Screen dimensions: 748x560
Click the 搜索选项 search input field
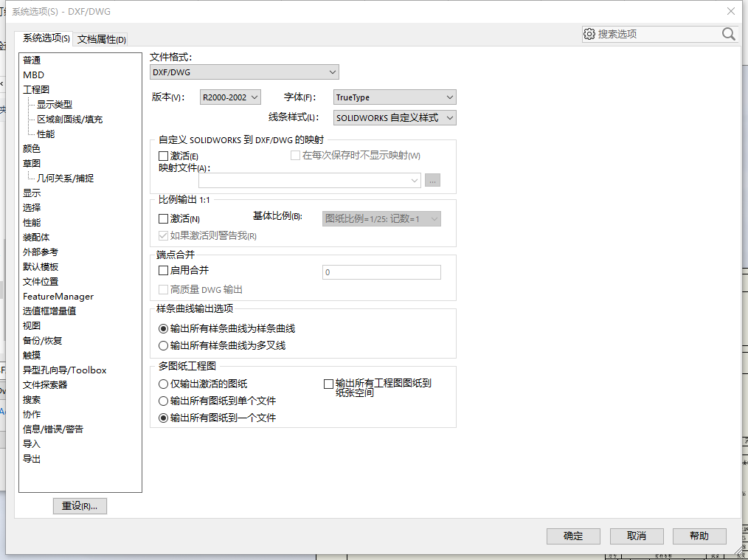(657, 34)
